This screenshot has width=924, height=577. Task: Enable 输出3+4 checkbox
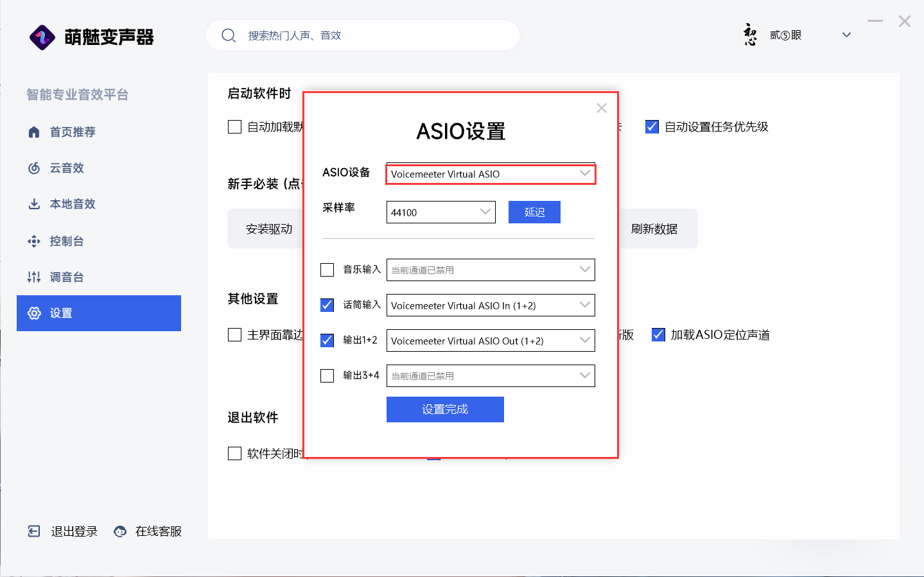coord(327,375)
